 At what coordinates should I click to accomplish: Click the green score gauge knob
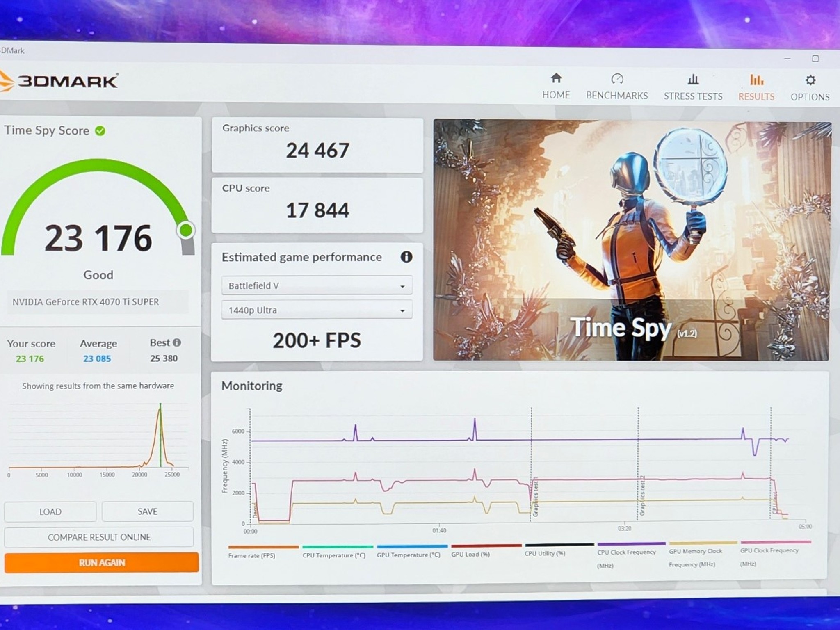186,230
